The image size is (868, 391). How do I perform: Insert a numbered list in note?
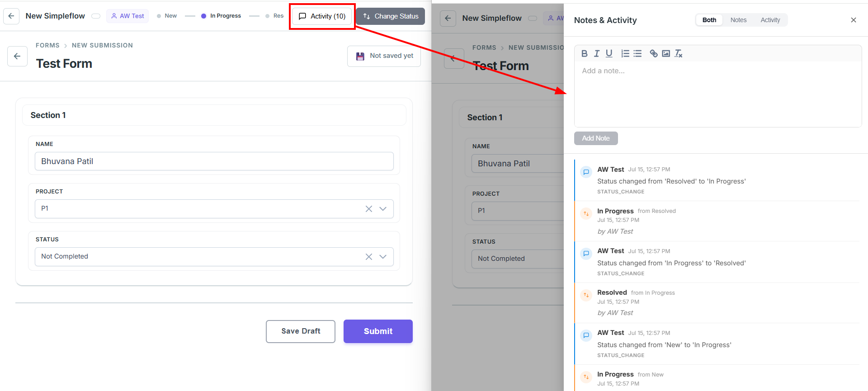[625, 53]
